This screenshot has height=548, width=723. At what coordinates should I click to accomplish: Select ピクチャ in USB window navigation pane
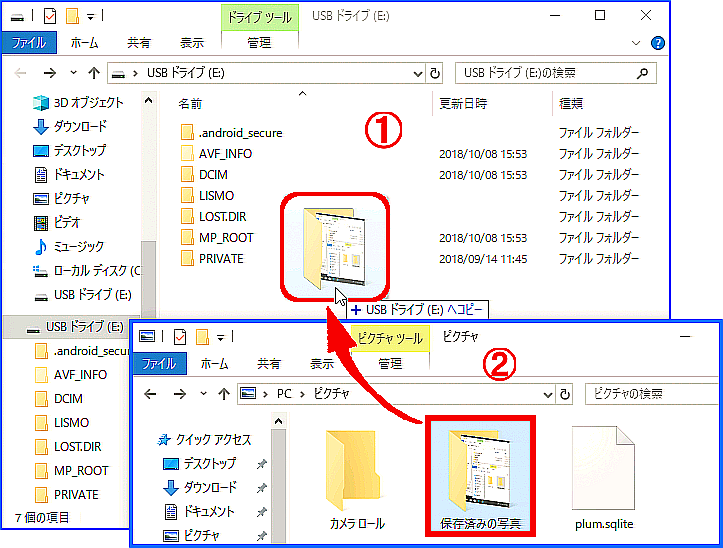pos(61,198)
